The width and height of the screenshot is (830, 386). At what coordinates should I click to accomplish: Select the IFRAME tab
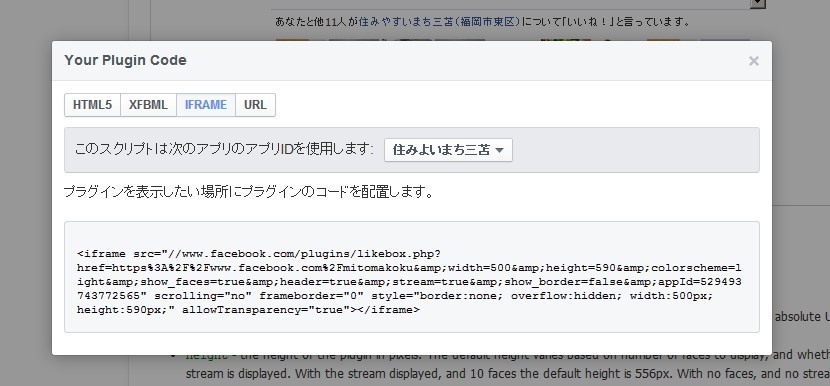pos(206,105)
